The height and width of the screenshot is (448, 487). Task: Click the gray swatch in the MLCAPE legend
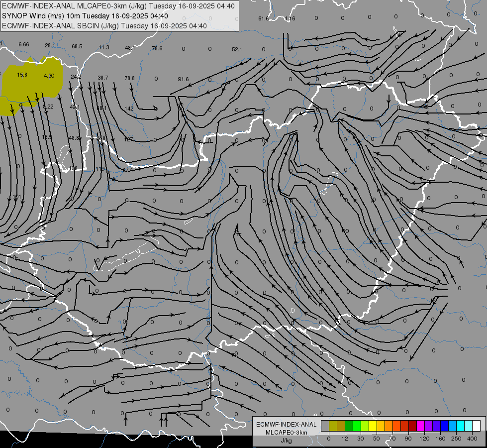click(x=325, y=426)
